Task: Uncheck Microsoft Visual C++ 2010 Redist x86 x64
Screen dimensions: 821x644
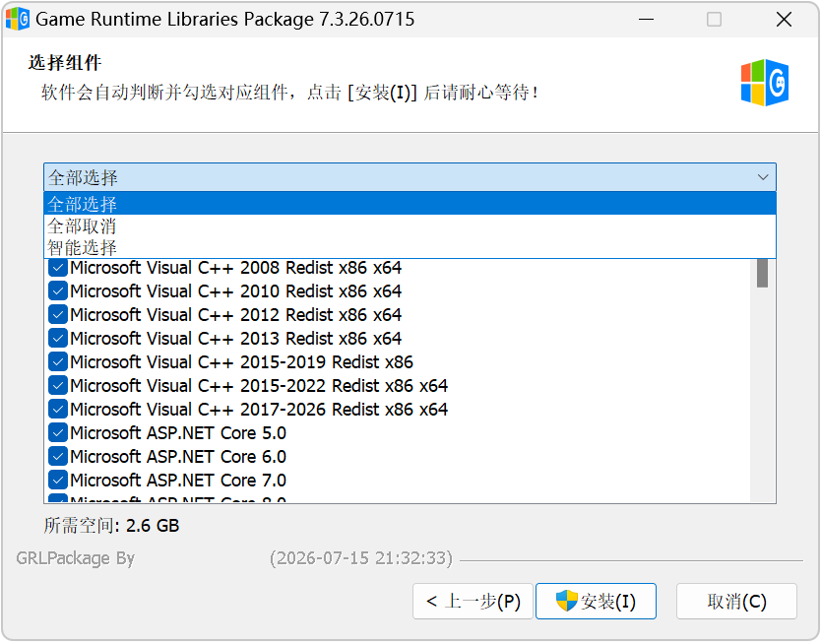Action: pos(58,291)
